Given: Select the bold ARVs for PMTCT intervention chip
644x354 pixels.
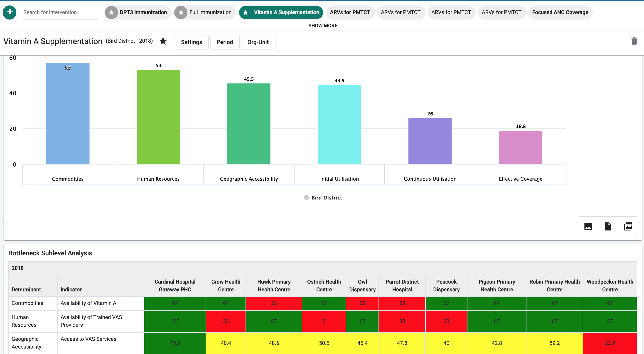Looking at the screenshot, I should (x=350, y=12).
